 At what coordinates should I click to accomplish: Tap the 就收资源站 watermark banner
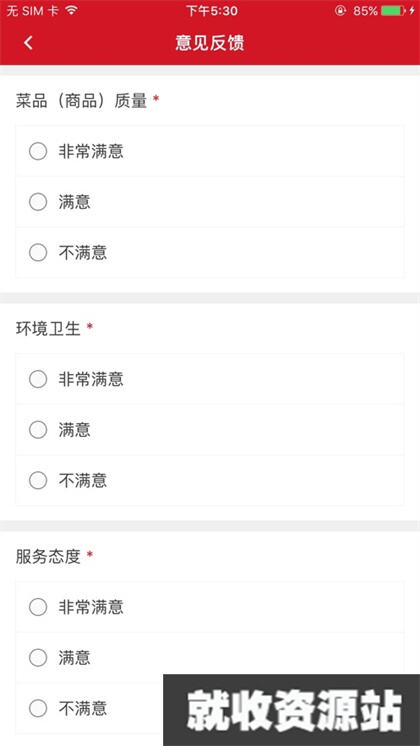pyautogui.click(x=292, y=710)
